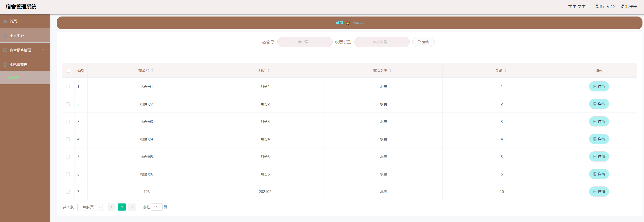Open 个人中心 in the sidebar

tap(25, 36)
